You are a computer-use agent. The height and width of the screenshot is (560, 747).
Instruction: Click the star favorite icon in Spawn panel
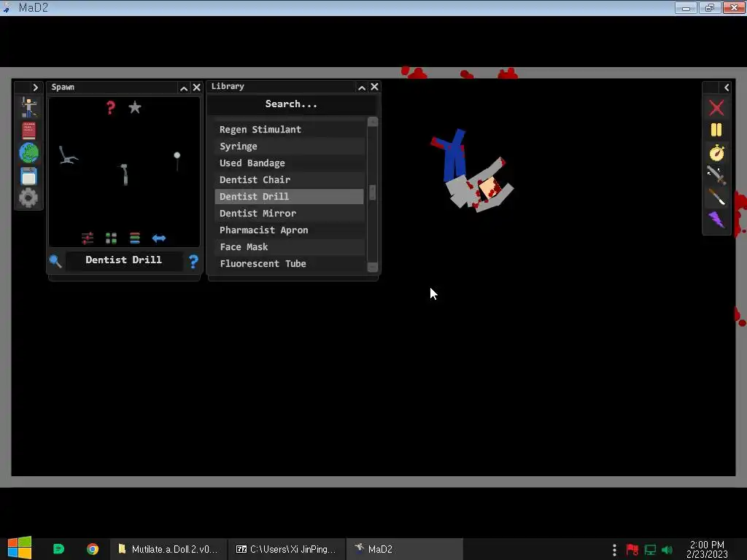click(x=135, y=107)
